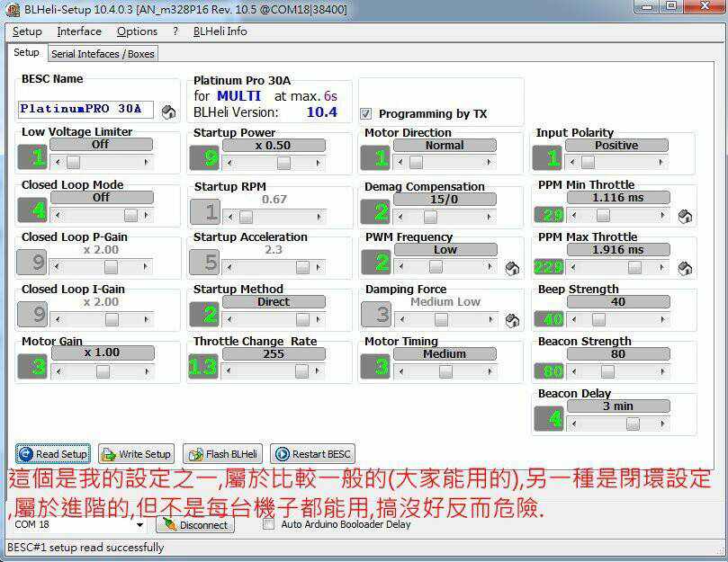This screenshot has height=562, width=728.
Task: Switch to Serial Interfaces / Boxes tab
Action: tap(103, 54)
